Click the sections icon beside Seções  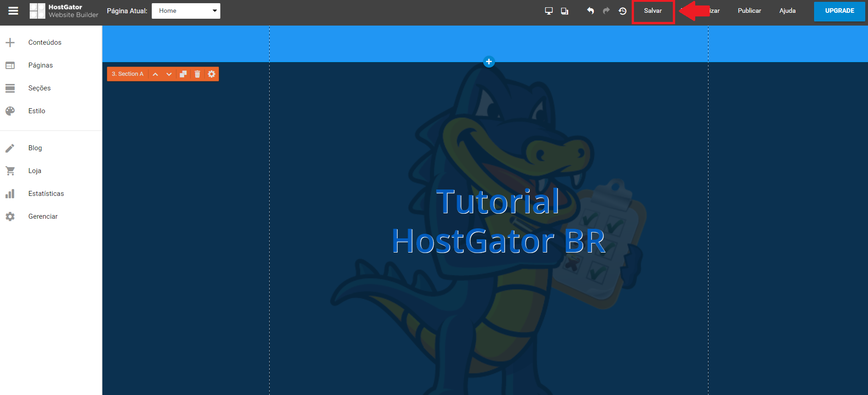pyautogui.click(x=10, y=88)
